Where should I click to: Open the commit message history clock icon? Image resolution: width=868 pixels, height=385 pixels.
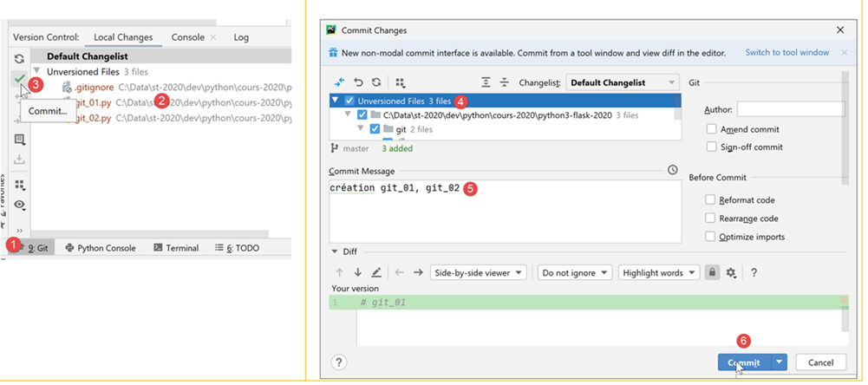click(673, 170)
